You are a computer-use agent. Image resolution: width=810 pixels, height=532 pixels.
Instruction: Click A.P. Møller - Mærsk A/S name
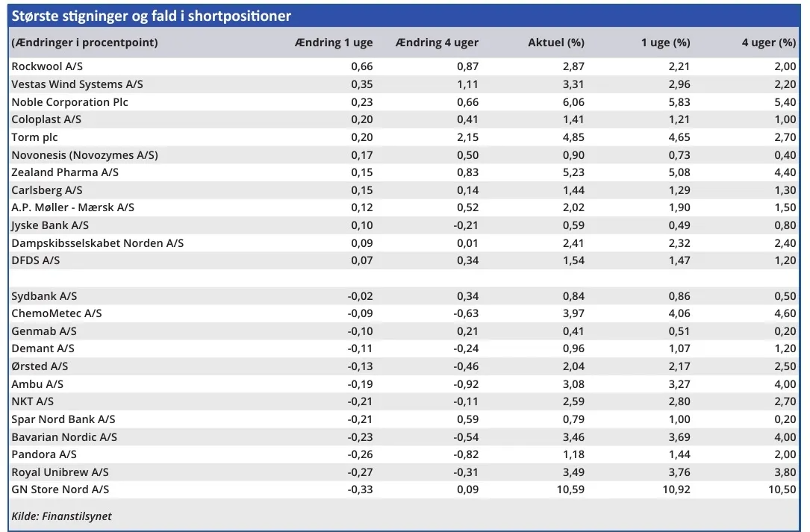coord(72,207)
